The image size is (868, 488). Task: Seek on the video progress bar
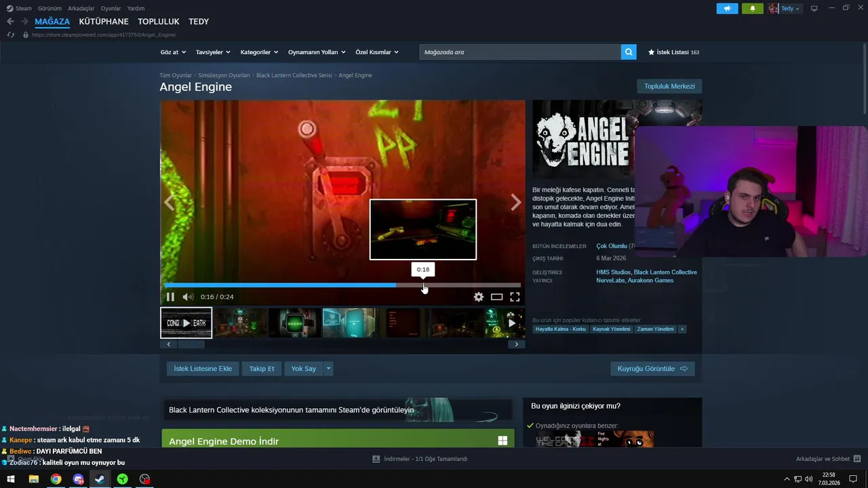click(342, 285)
